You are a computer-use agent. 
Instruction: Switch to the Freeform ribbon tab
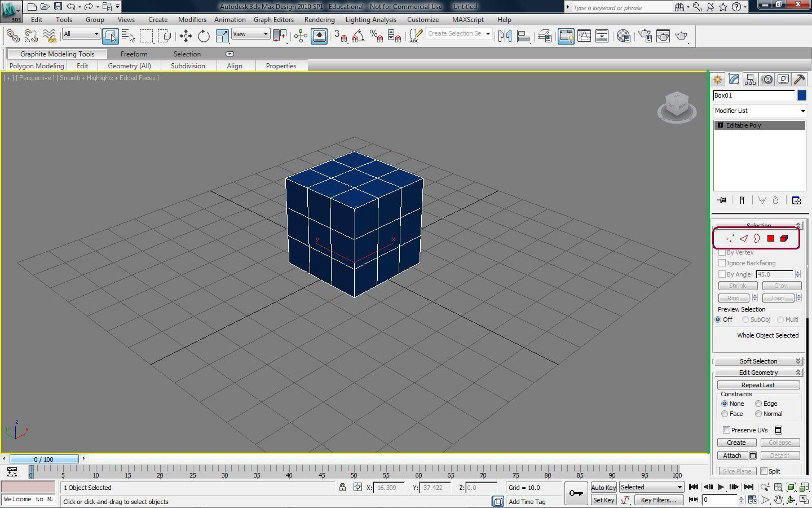pos(134,54)
